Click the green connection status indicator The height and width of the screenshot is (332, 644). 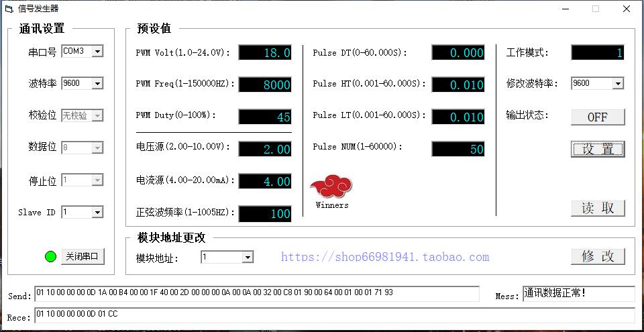coord(50,256)
